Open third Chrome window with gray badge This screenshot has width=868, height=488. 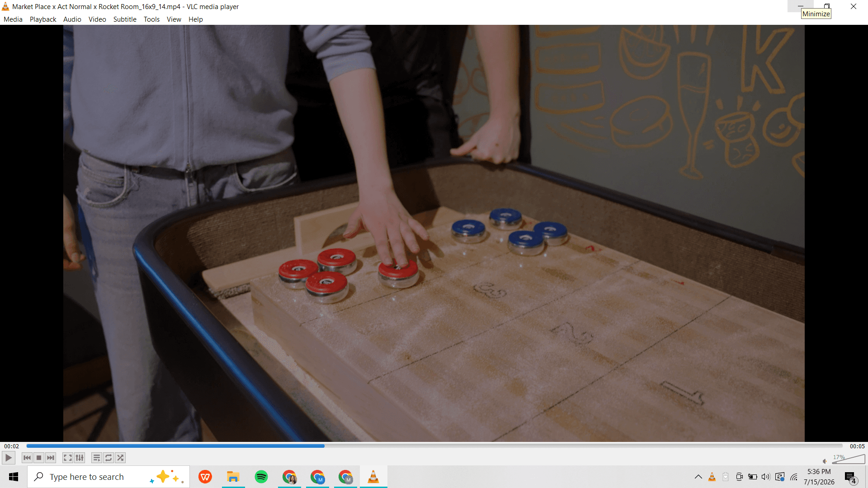(345, 477)
